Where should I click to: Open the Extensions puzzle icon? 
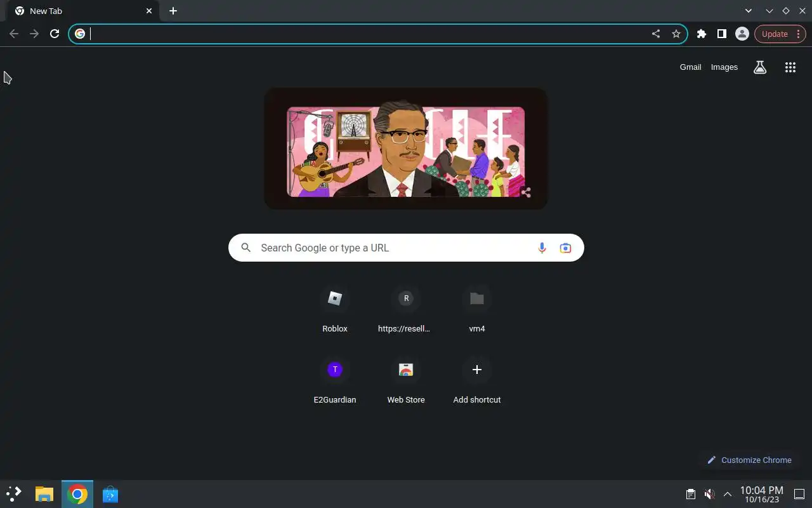(x=702, y=34)
